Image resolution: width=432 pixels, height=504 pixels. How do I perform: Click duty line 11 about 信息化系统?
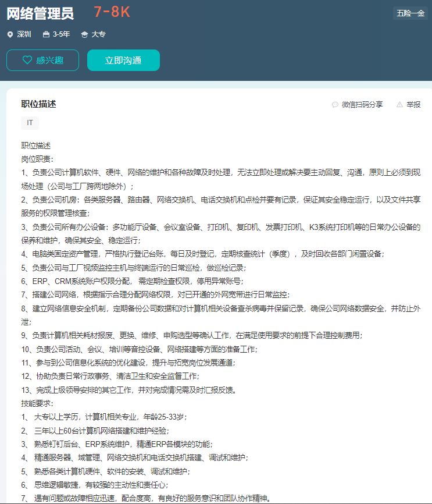click(128, 363)
